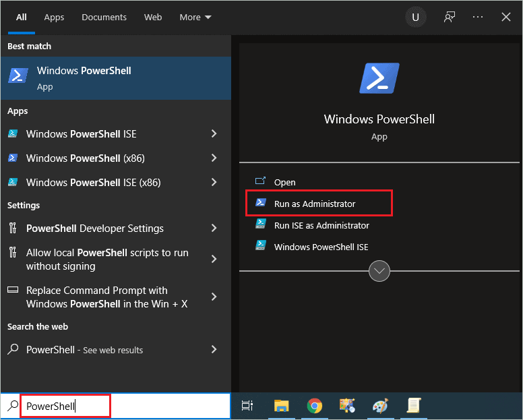Switch to the Documents tab
This screenshot has height=420, width=523.
point(104,18)
